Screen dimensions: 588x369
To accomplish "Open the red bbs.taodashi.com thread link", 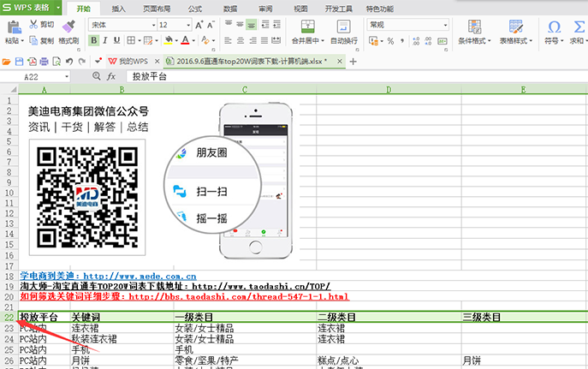I will pos(185,296).
